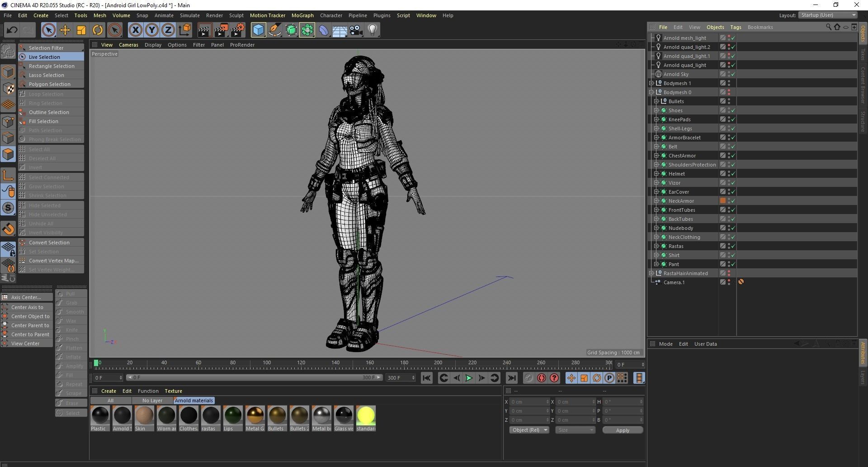Click the Apply button
The height and width of the screenshot is (467, 868).
pos(623,430)
